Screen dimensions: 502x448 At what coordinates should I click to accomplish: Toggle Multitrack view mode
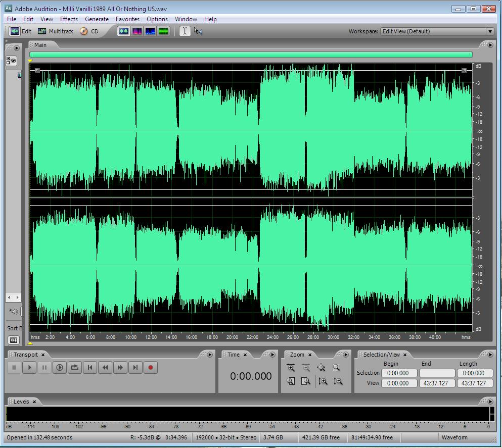click(x=56, y=31)
